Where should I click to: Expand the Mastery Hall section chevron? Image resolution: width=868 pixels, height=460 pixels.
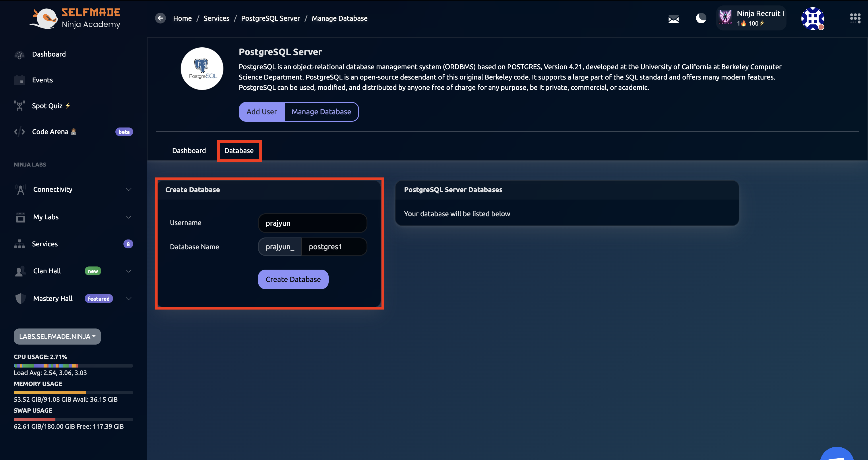(128, 299)
